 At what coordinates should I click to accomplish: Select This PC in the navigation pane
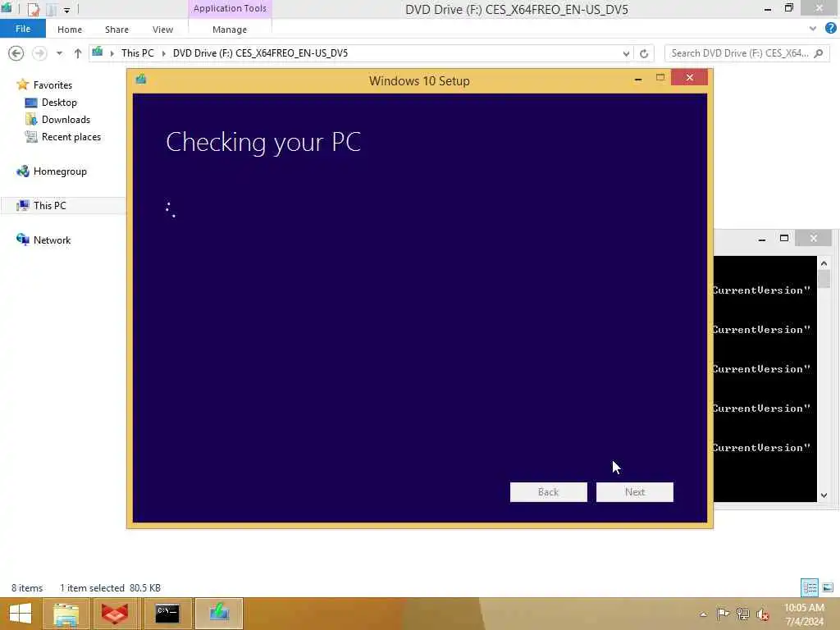point(49,206)
